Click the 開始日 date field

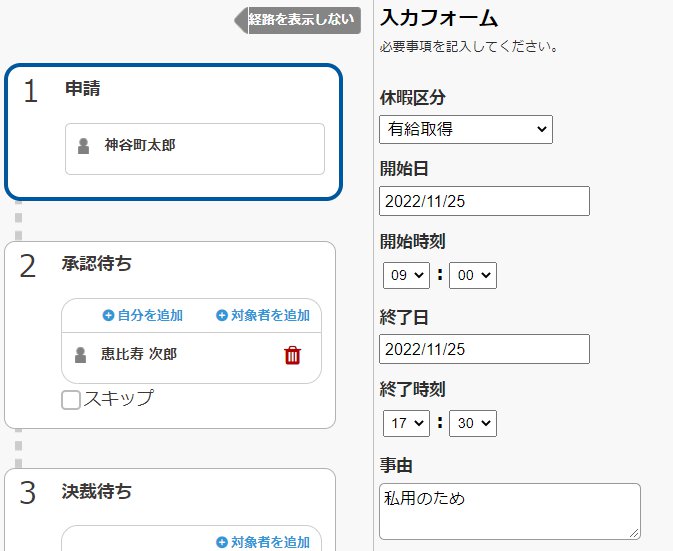[484, 201]
